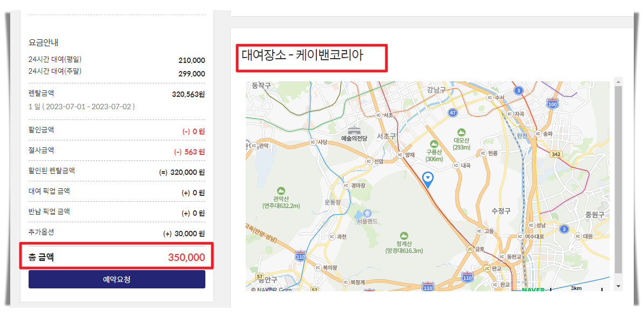Click the 요금안내 heading
This screenshot has width=644, height=318.
45,43
